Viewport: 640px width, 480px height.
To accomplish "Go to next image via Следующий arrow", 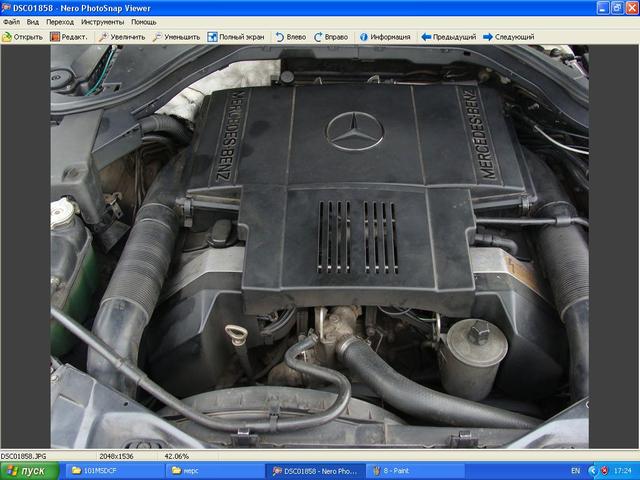I will [488, 37].
